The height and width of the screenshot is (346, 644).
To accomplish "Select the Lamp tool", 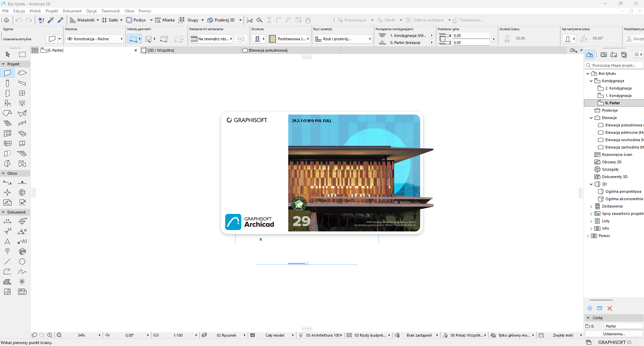I will [x=22, y=103].
